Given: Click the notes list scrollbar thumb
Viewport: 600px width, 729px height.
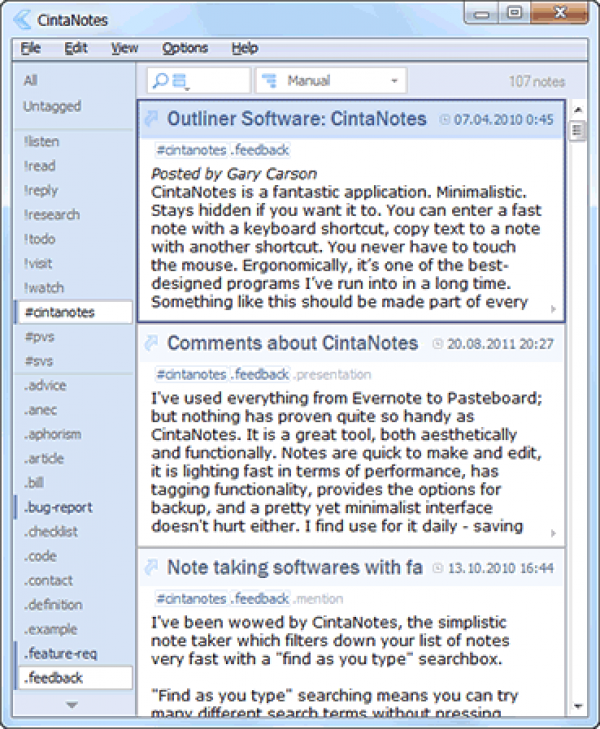Looking at the screenshot, I should pos(578,131).
